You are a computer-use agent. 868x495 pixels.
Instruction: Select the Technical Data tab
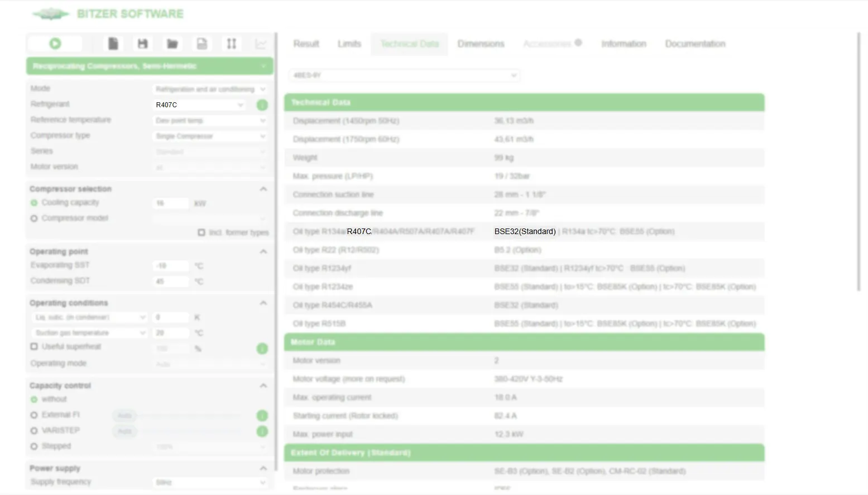coord(409,44)
